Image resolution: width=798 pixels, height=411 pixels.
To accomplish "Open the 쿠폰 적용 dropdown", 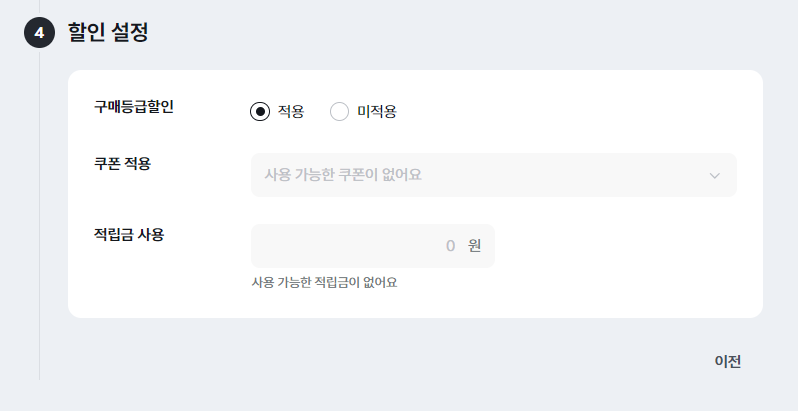I will tap(493, 175).
